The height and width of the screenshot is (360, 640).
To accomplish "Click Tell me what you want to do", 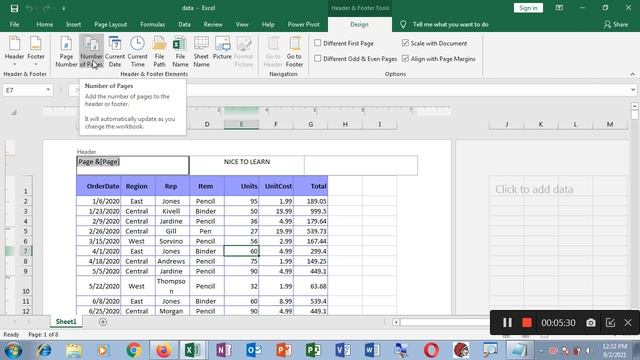I will tap(451, 24).
